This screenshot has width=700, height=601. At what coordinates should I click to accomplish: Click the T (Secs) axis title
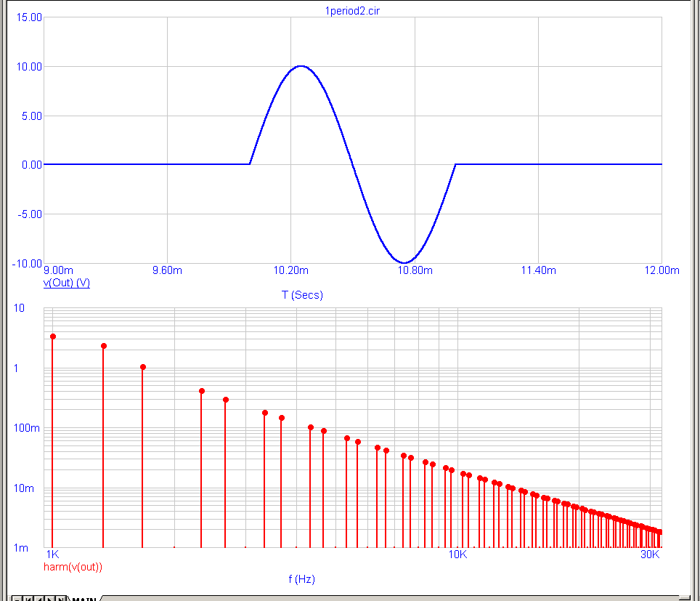pyautogui.click(x=302, y=295)
